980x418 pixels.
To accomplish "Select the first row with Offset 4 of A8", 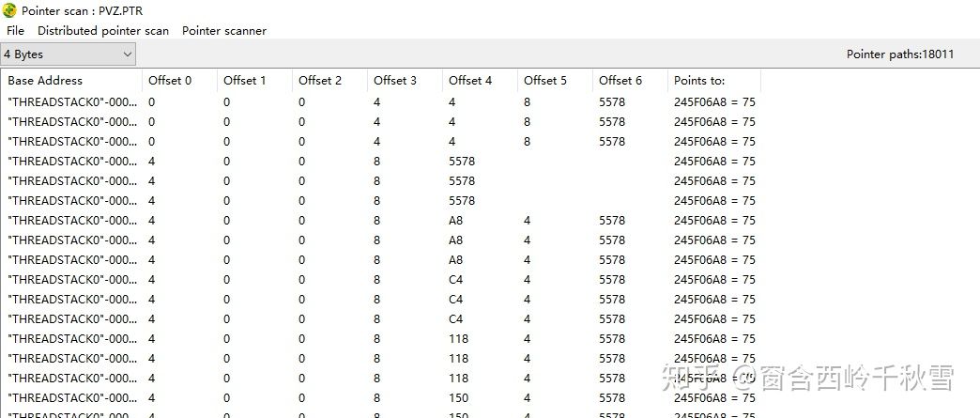I will (x=381, y=220).
